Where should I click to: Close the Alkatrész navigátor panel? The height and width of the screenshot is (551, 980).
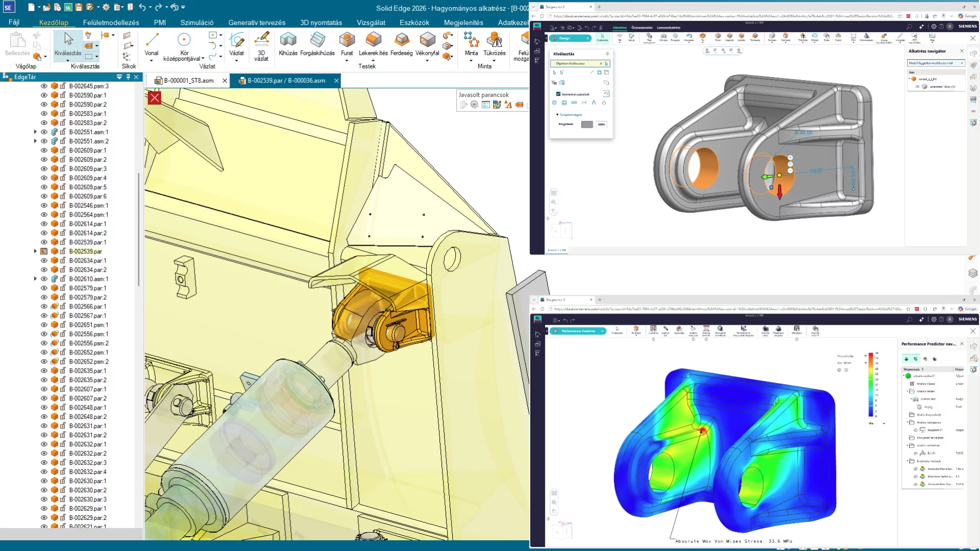(x=962, y=51)
